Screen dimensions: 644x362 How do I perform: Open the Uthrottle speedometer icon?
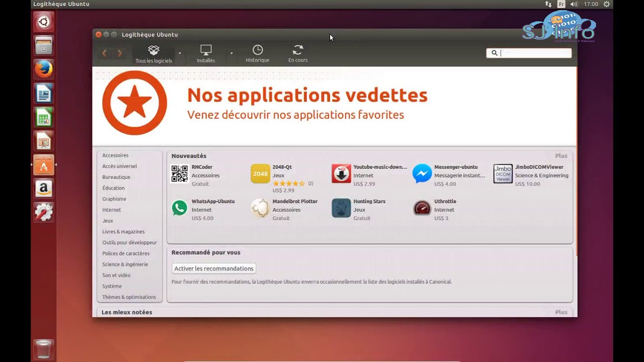(x=422, y=208)
